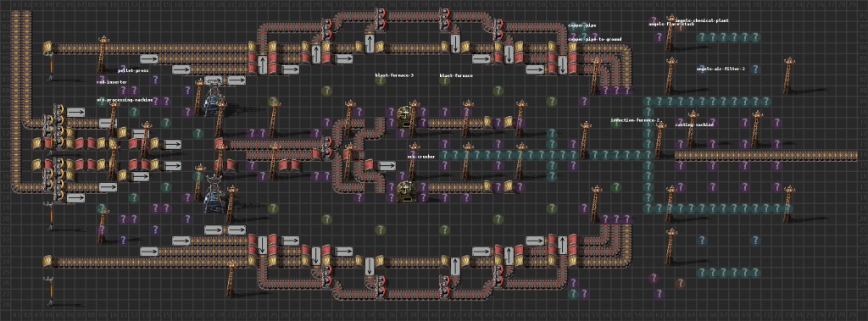The width and height of the screenshot is (868, 321).
Task: Click the olive question-mark icon under blast-furnace-3
Action: [x=380, y=80]
